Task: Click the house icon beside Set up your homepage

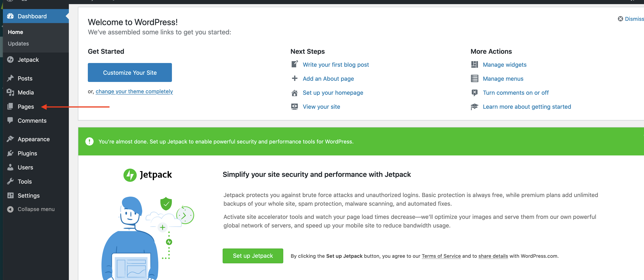Action: [x=295, y=93]
